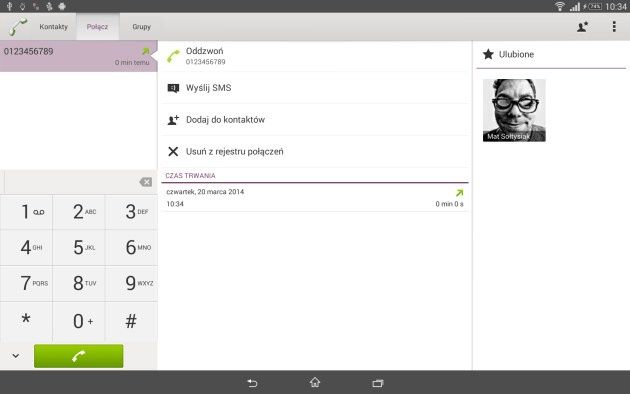Tap keypad digit 9 WXYZ
The image size is (630, 394).
pos(132,284)
